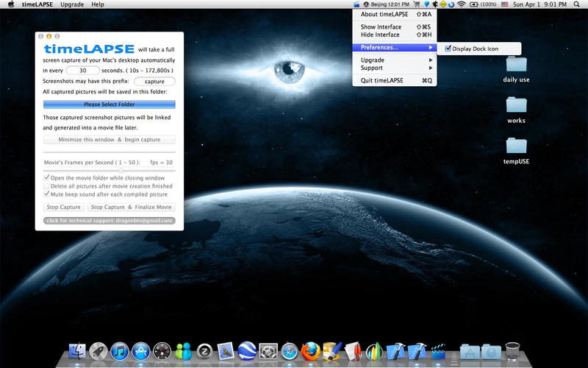
Task: Click the screenshot prefix field 'capture'
Action: click(x=154, y=82)
